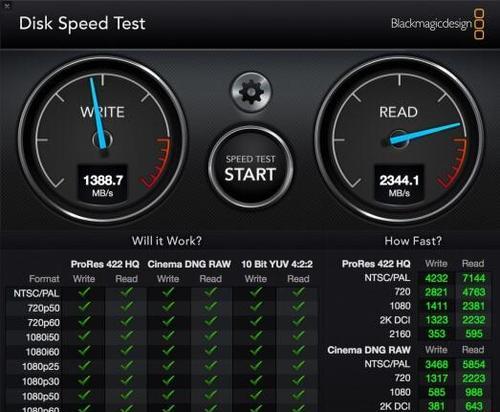This screenshot has width=500, height=412.
Task: Click ProRes 2160 read value 595
Action: (474, 334)
